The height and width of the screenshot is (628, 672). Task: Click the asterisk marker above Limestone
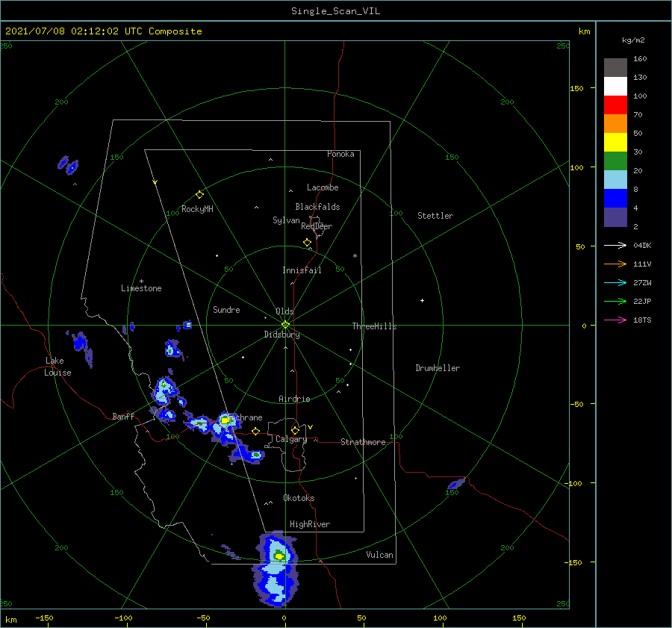click(141, 282)
